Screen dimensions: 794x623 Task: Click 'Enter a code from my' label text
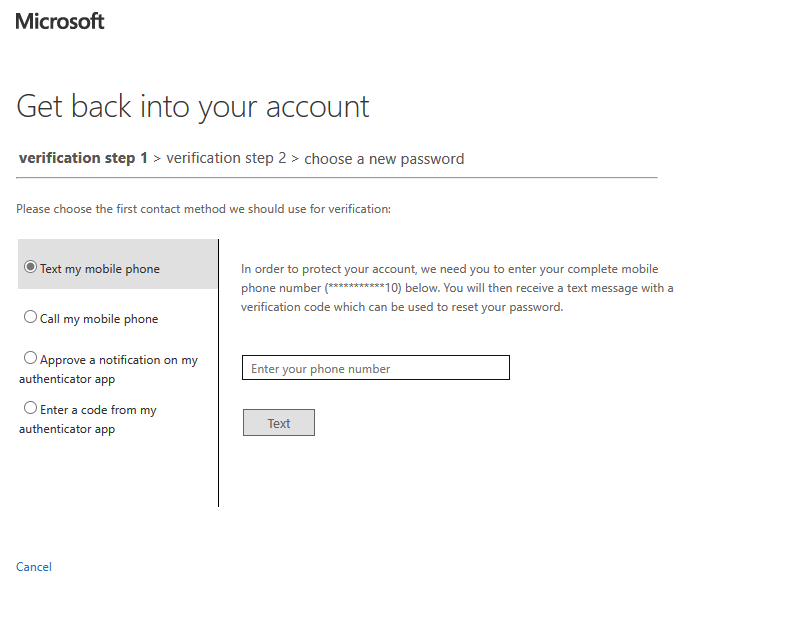[x=98, y=410]
